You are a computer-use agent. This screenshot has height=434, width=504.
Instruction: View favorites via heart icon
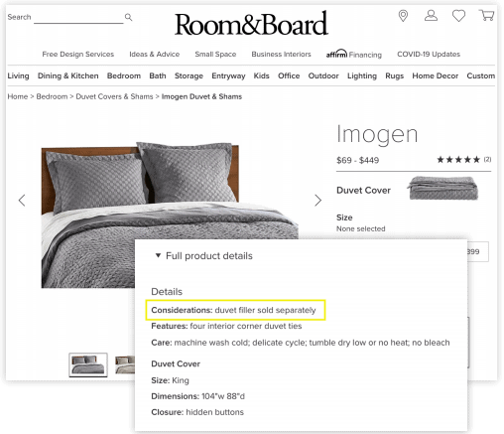point(458,16)
